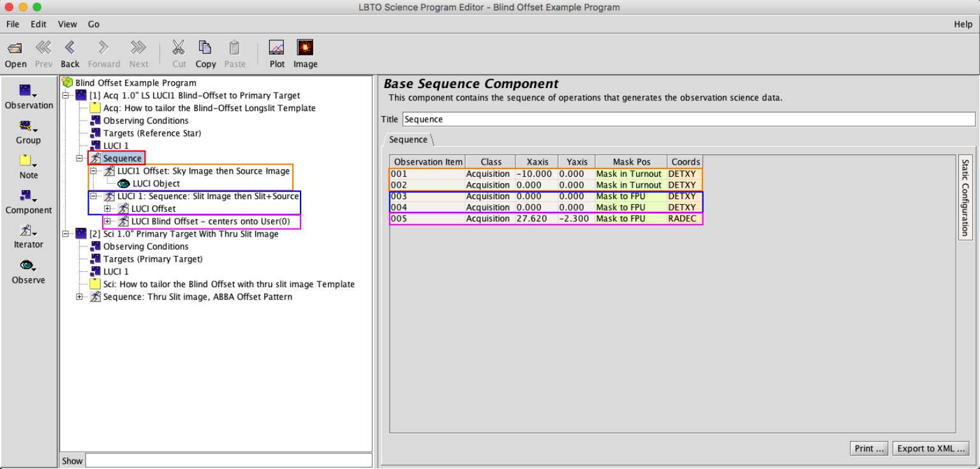Select table row 001
980x469 pixels.
[546, 174]
